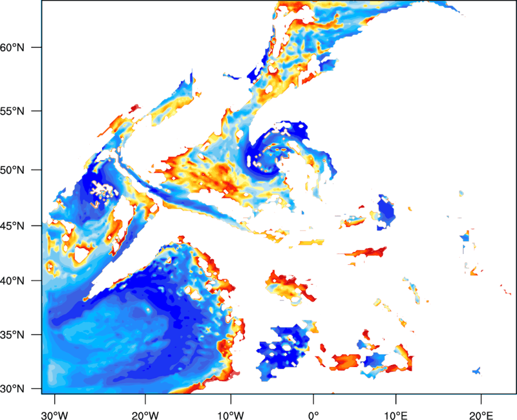
Task: Click the 50°N latitude label
Action: coord(12,170)
